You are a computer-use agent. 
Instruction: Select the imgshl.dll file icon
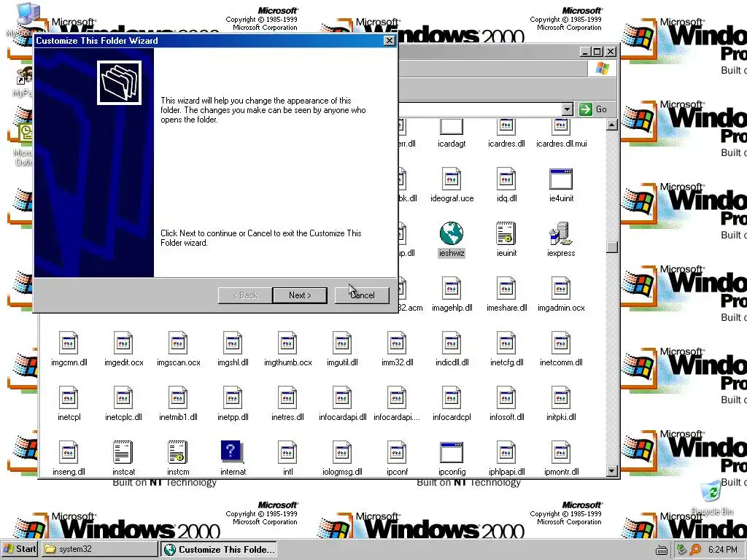pyautogui.click(x=233, y=343)
